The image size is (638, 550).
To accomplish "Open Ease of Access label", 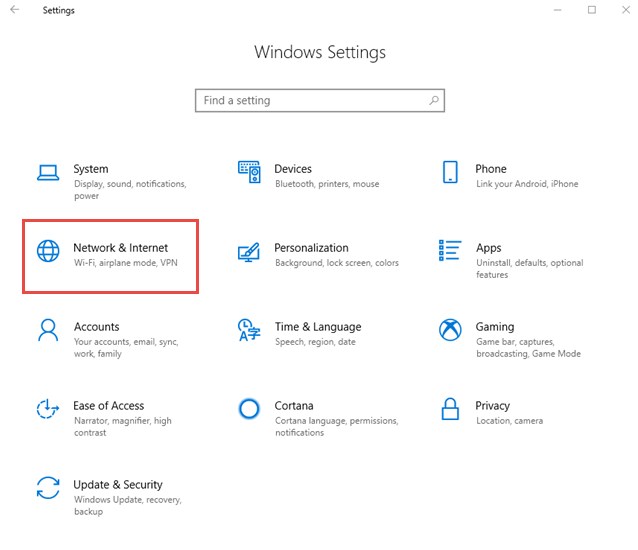I will point(109,406).
